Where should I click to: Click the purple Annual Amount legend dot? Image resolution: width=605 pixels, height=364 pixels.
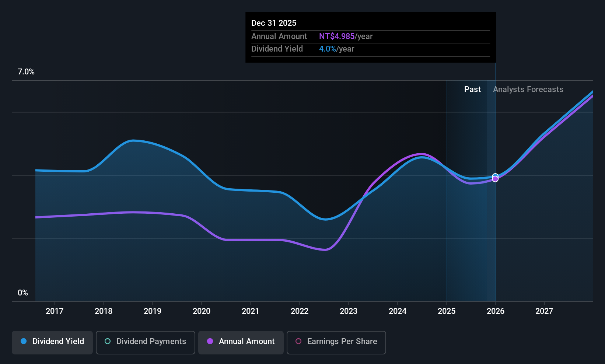point(210,342)
